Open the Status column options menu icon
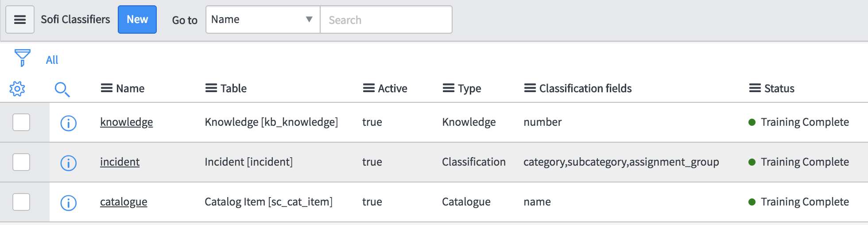 coord(755,88)
